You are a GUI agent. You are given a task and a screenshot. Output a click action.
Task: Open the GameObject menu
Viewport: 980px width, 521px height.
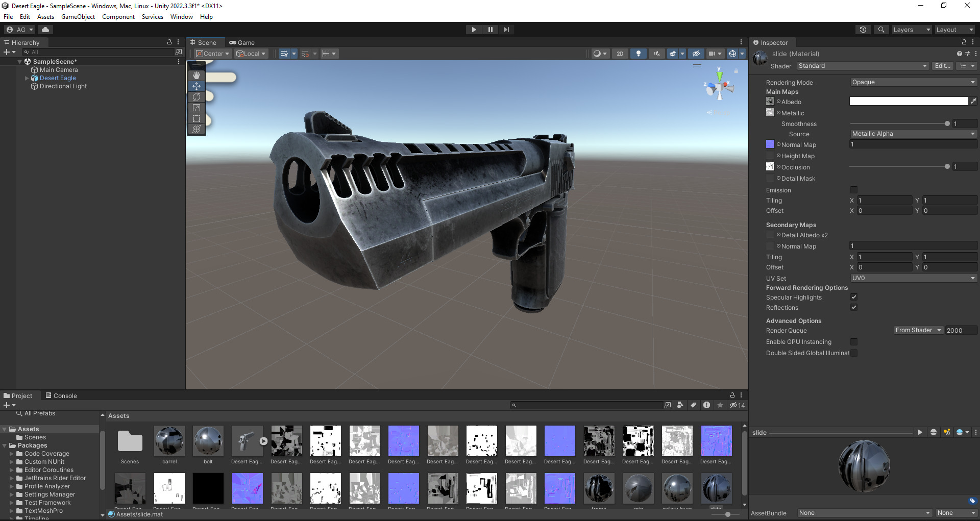pyautogui.click(x=78, y=17)
